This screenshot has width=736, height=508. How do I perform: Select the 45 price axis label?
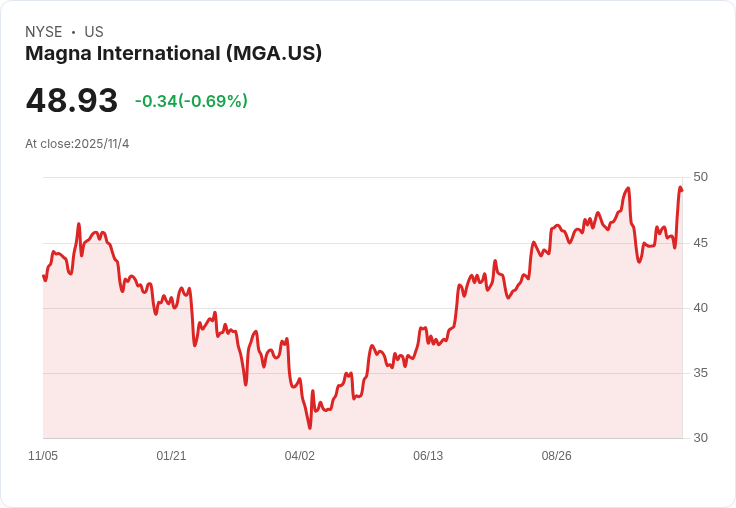click(700, 242)
